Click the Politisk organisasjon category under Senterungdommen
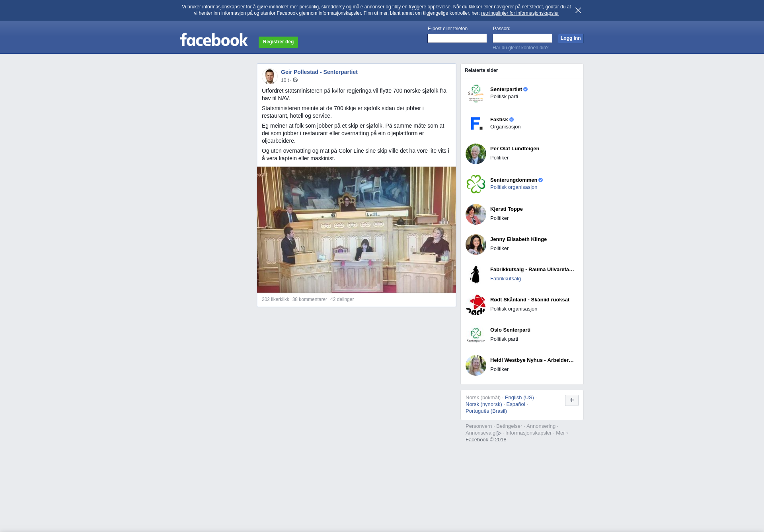The height and width of the screenshot is (532, 764). (514, 187)
